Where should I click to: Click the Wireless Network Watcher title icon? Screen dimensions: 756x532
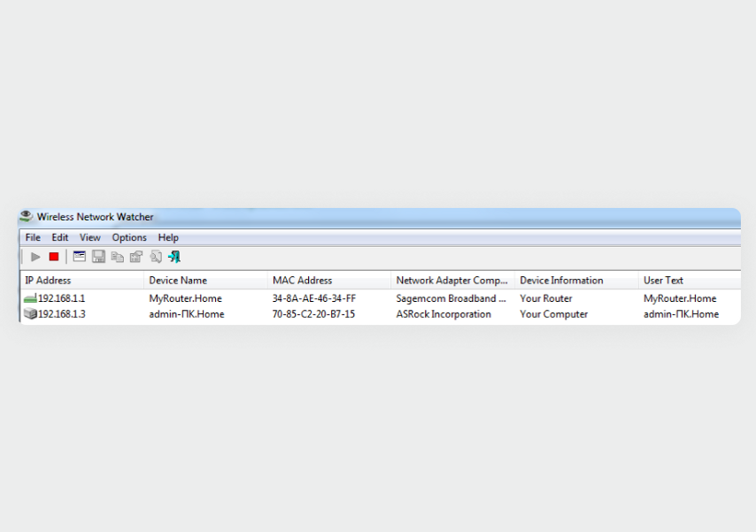point(26,217)
